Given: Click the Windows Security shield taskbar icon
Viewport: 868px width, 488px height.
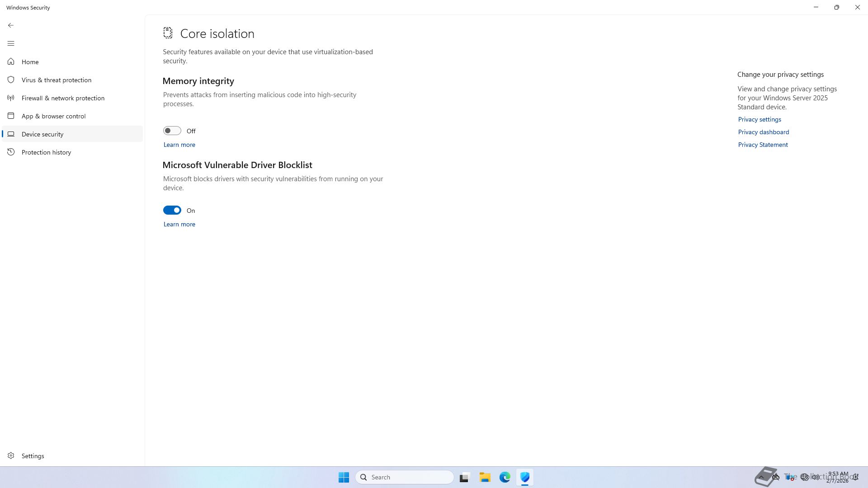Looking at the screenshot, I should (x=524, y=477).
